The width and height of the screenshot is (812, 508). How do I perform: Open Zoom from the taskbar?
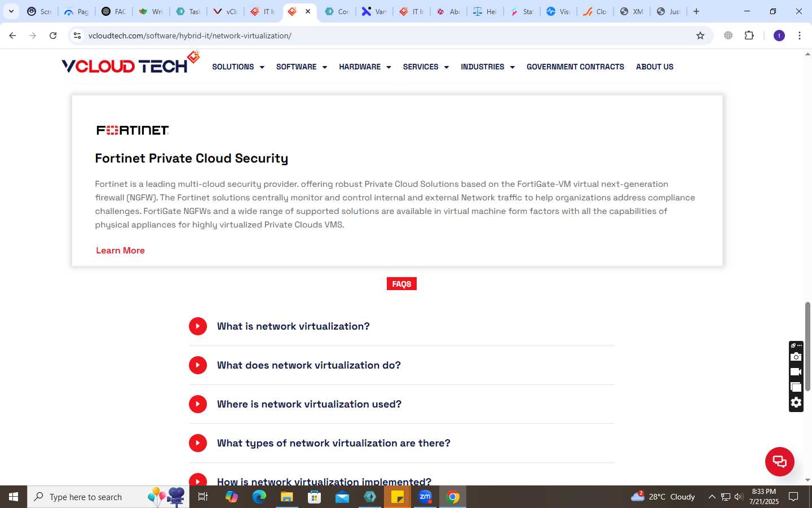click(425, 497)
